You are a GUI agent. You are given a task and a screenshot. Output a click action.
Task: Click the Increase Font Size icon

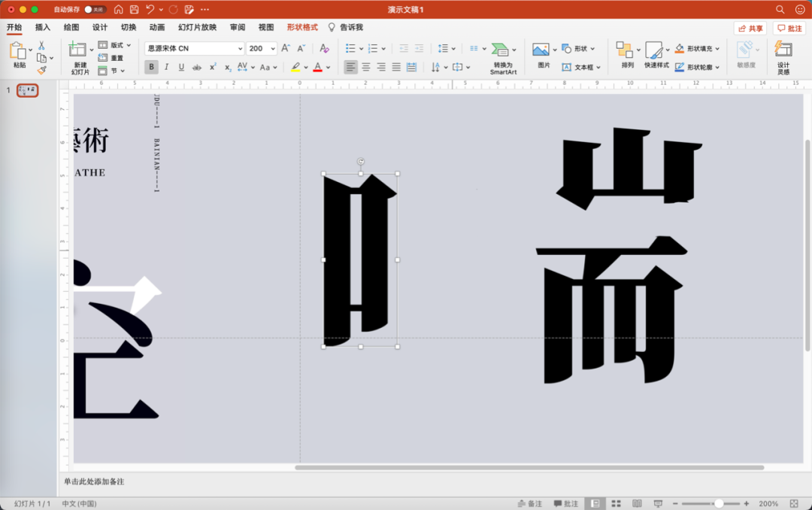[286, 48]
